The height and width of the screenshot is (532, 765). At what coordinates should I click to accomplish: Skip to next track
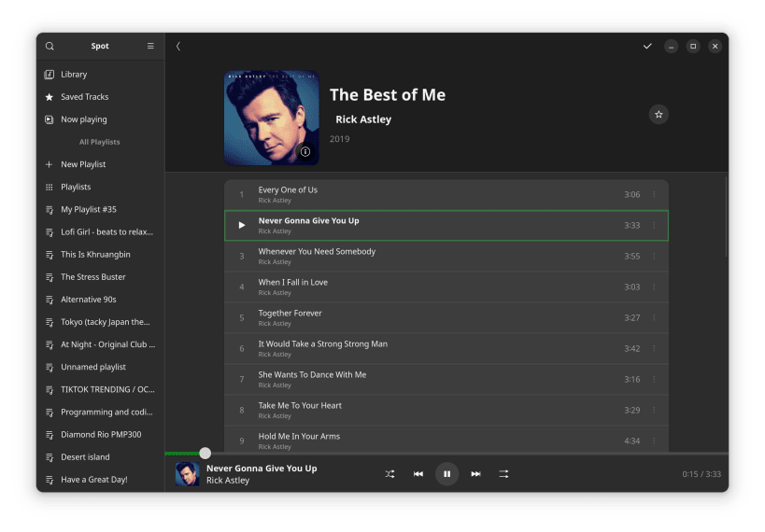pos(475,473)
